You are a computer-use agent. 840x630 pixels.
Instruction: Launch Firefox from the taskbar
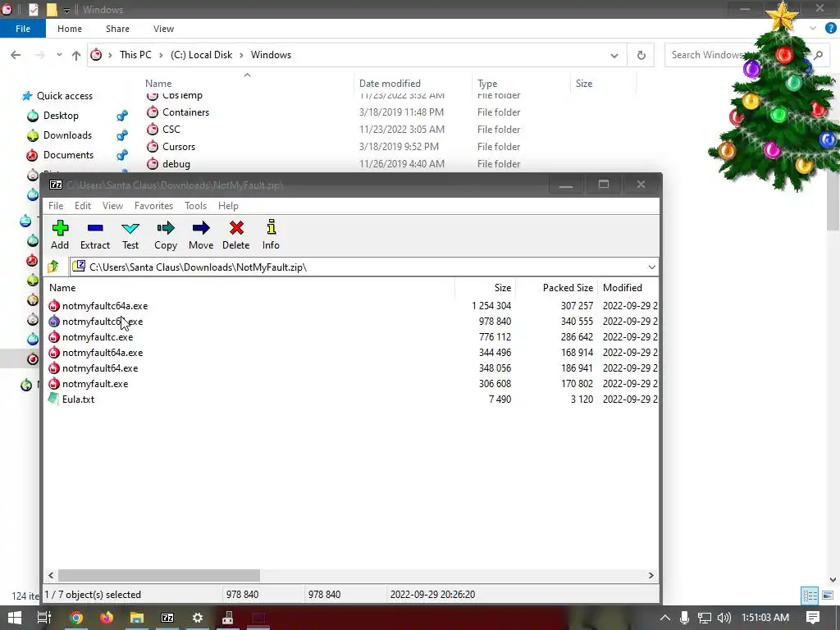coord(107,618)
